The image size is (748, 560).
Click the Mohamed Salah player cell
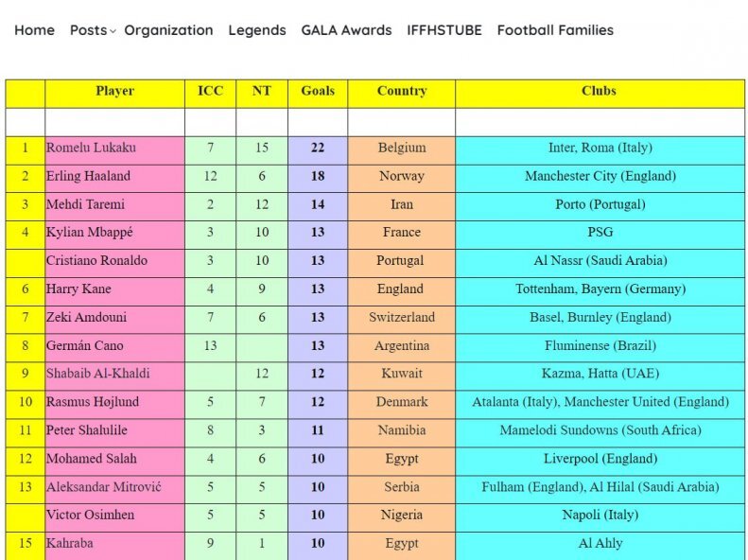click(92, 459)
